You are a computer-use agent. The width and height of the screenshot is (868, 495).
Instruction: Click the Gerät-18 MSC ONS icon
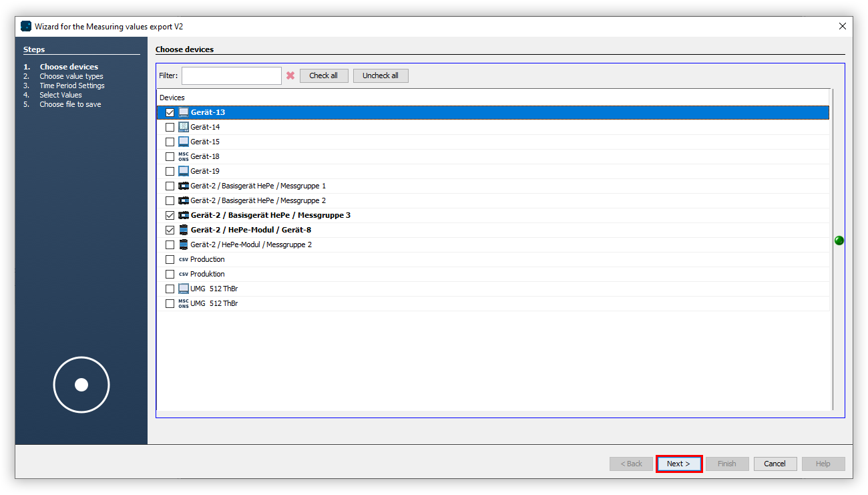pos(184,156)
